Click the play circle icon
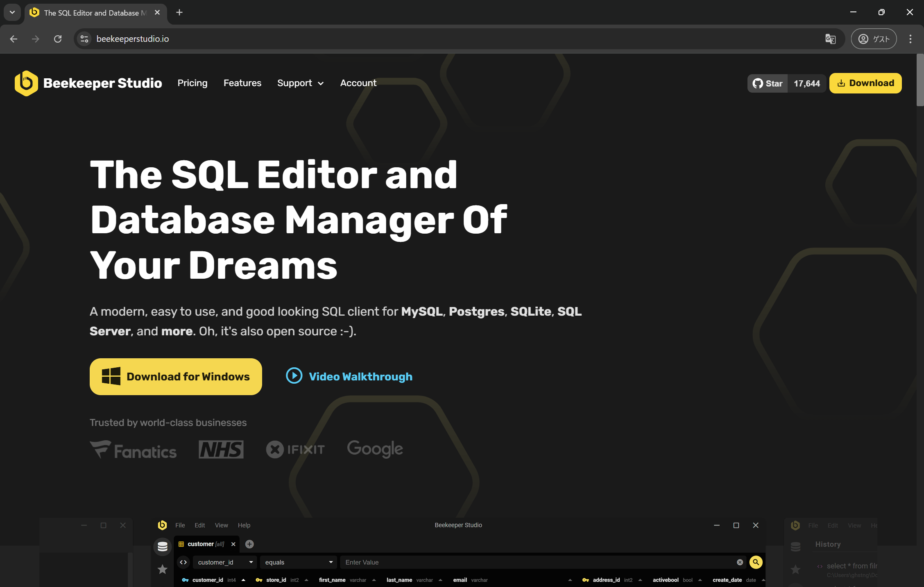 click(294, 375)
